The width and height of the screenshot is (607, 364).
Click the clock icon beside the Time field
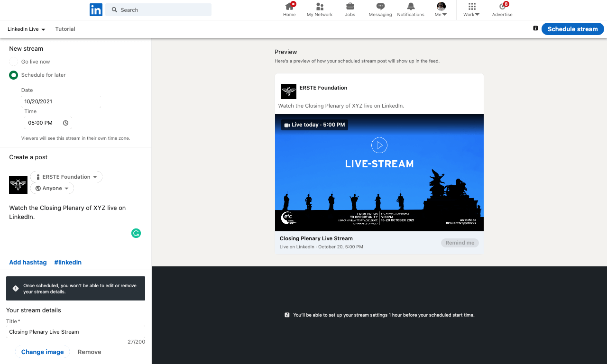pyautogui.click(x=65, y=122)
